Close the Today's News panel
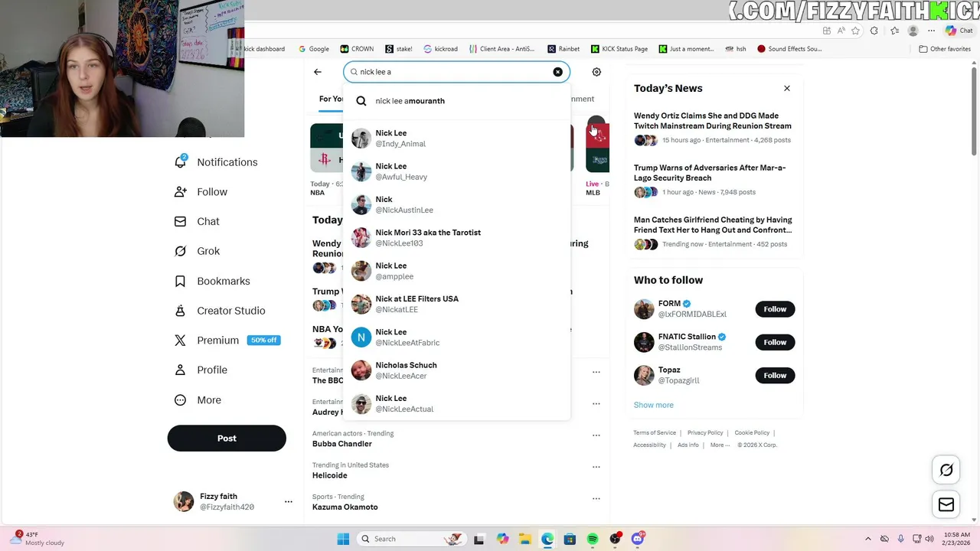 [x=787, y=89]
